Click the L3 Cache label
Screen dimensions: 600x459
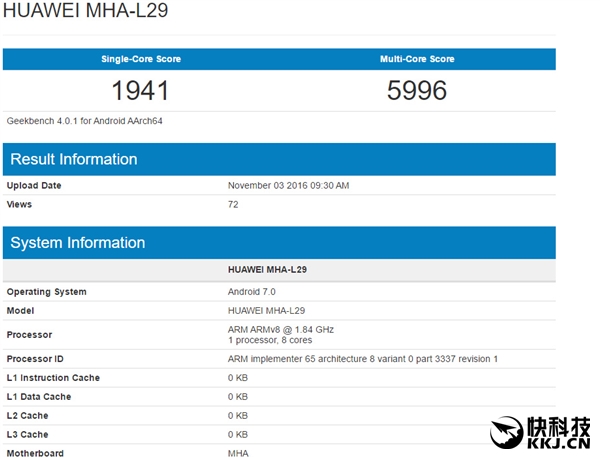[x=27, y=435]
